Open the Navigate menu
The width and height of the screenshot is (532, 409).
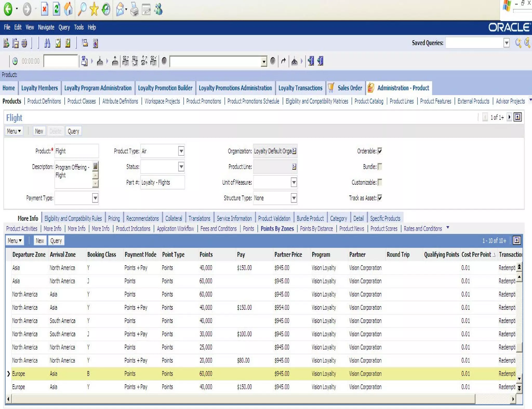pyautogui.click(x=46, y=27)
